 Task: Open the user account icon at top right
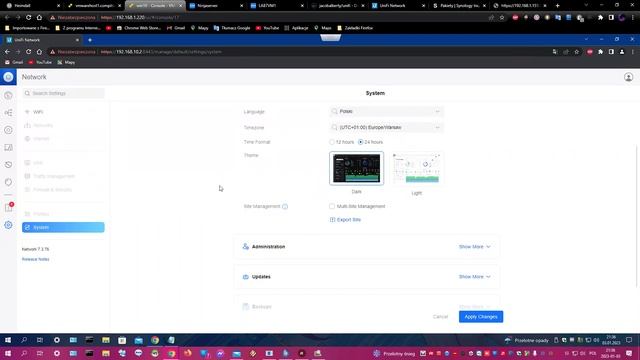[628, 77]
